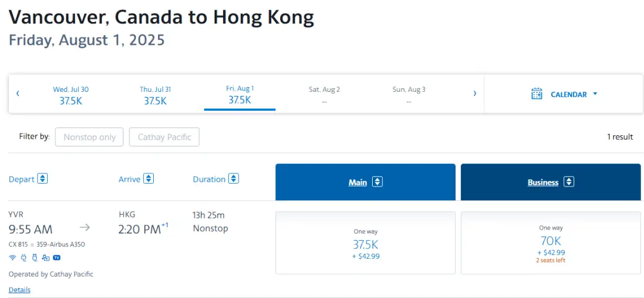Select the Sat, Aug 2 date tab
Image resolution: width=644 pixels, height=298 pixels.
(x=324, y=95)
